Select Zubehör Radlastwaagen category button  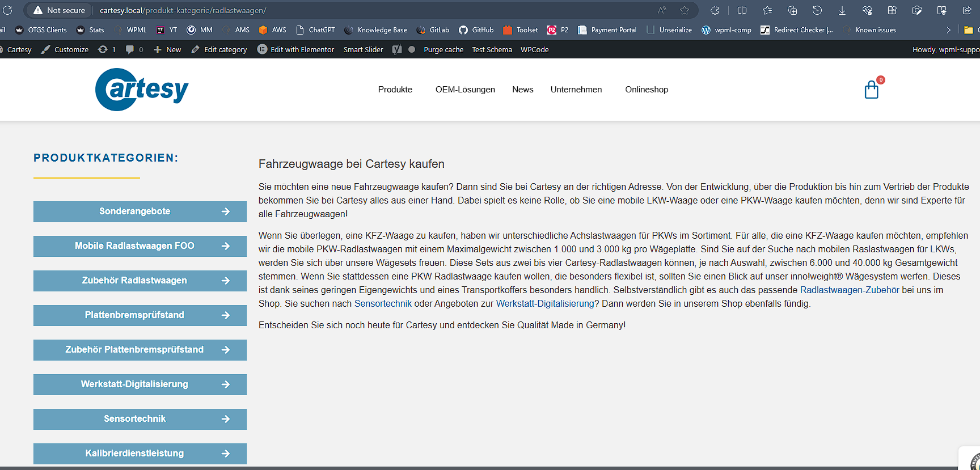(x=140, y=281)
